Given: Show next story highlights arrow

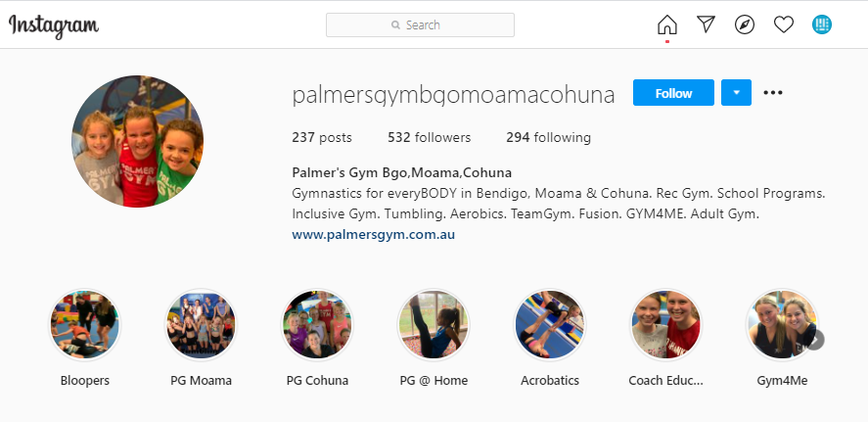Looking at the screenshot, I should click(x=815, y=340).
